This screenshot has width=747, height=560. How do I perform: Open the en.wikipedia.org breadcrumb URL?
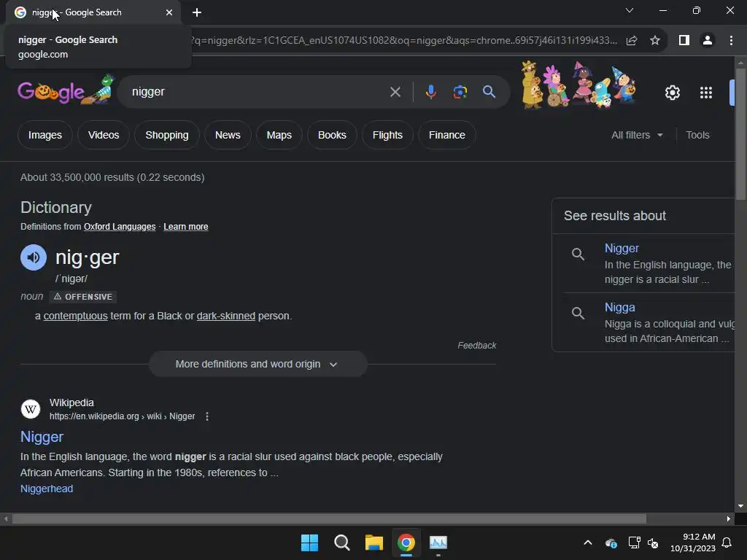click(x=122, y=416)
